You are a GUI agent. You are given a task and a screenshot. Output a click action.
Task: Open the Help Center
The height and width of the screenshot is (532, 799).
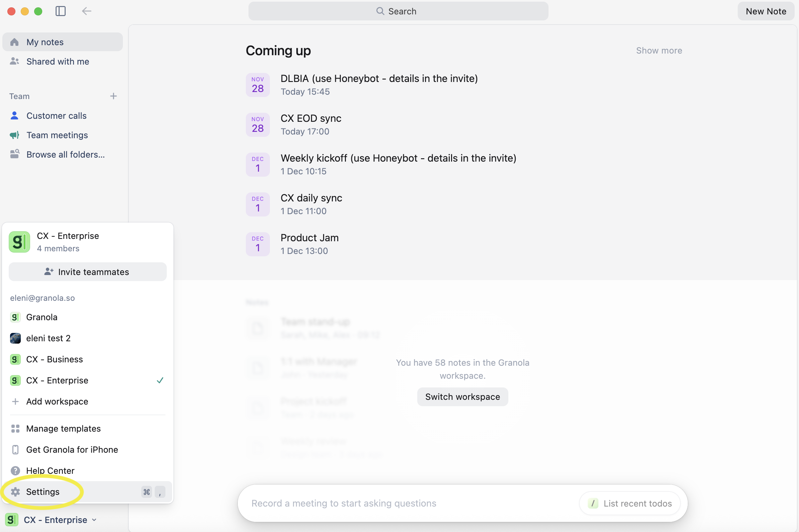pos(50,470)
